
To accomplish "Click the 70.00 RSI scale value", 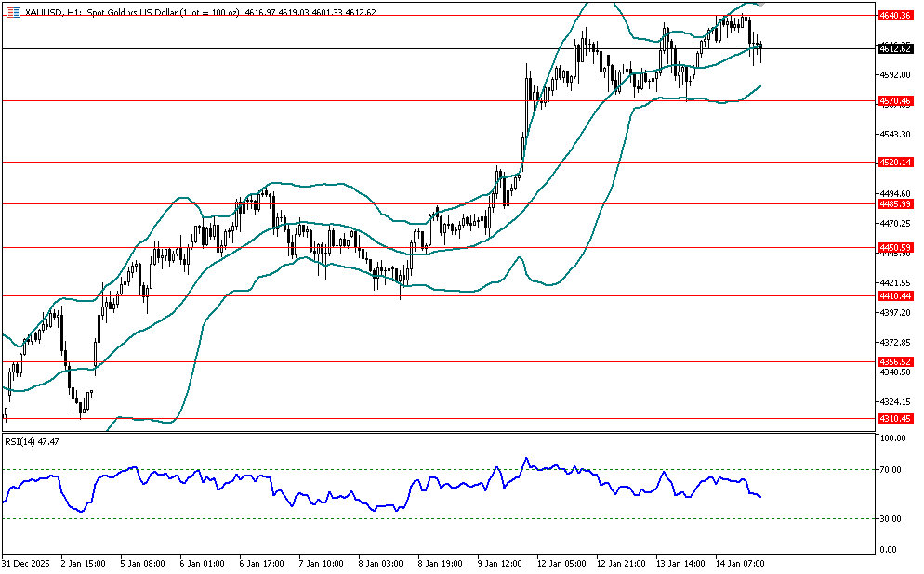I will pos(891,471).
